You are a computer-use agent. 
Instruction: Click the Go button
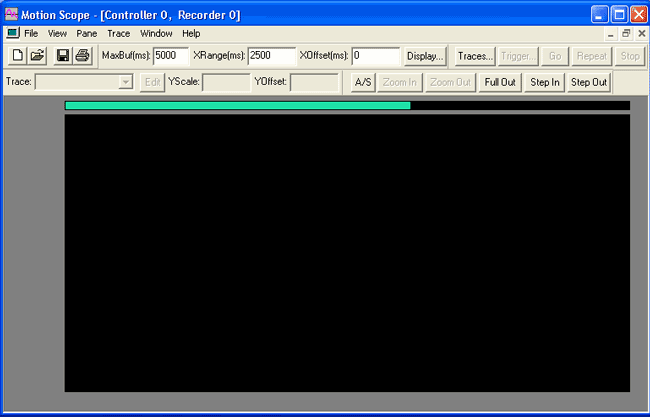click(x=555, y=56)
